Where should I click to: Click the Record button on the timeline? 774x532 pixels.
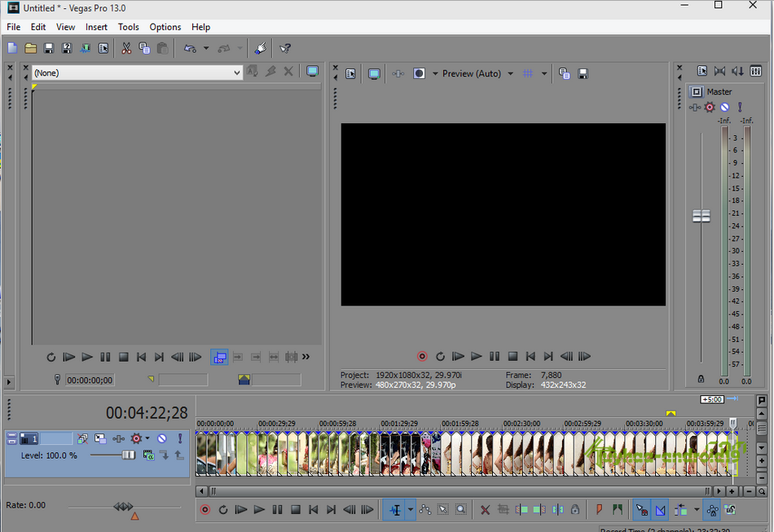pyautogui.click(x=204, y=509)
